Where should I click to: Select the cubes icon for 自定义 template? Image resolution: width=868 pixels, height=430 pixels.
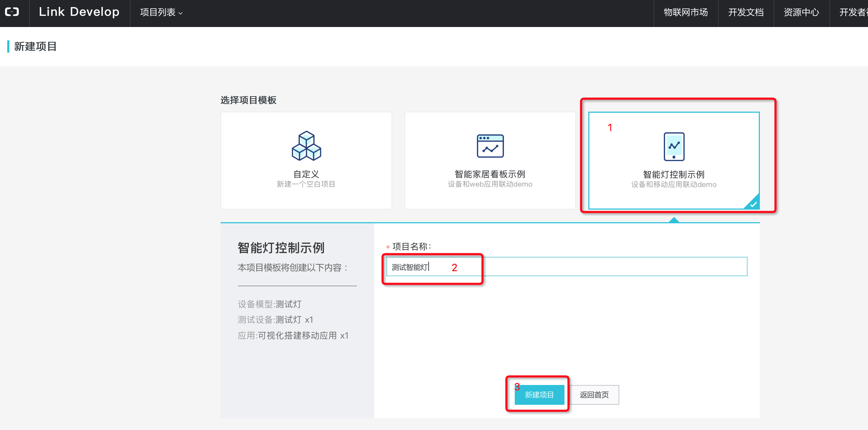click(306, 146)
